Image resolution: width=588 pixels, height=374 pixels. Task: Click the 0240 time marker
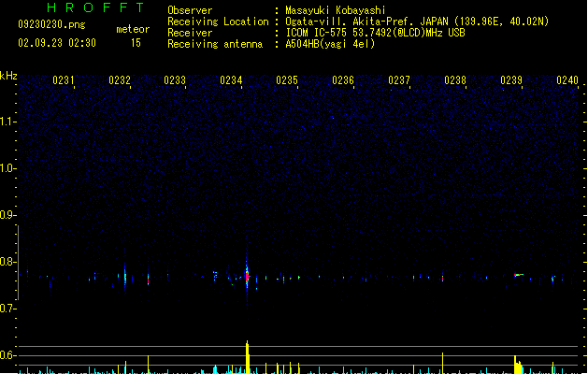(x=567, y=80)
